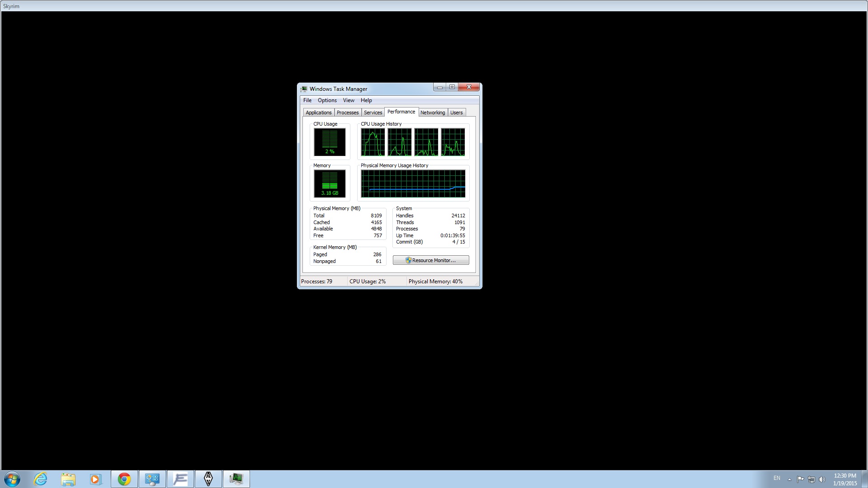Show hidden system tray icons

pos(789,479)
